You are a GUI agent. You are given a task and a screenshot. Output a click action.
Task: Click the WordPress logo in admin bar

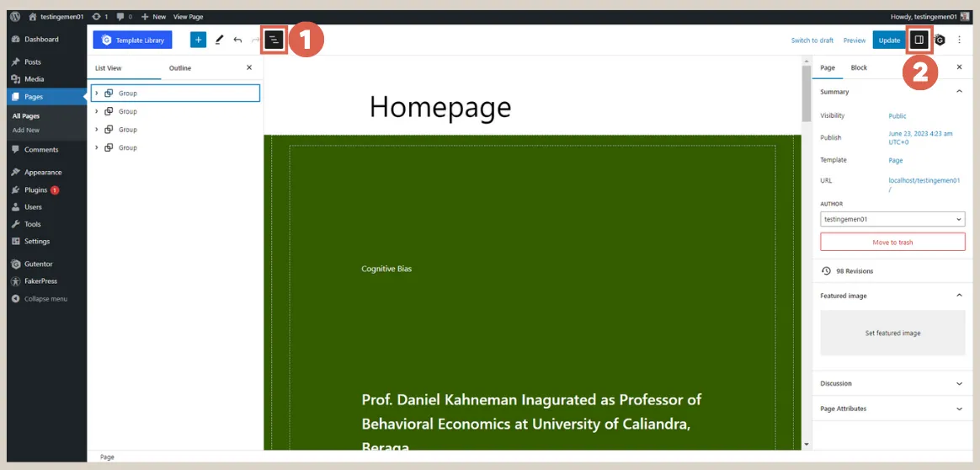[15, 16]
